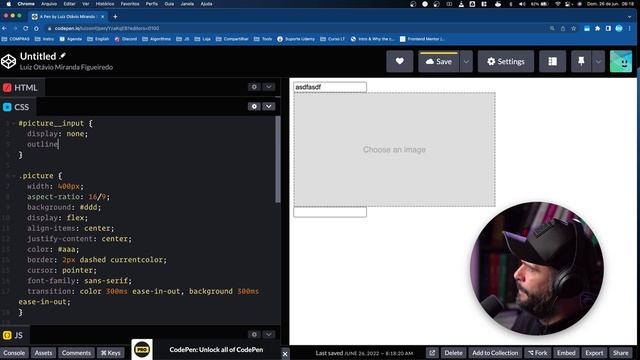Go back in Chrome
640x360 pixels.
[x=4, y=28]
